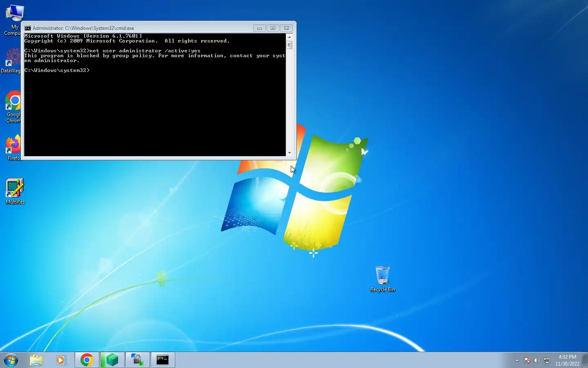Screen dimensions: 588x368
Task: Open Windows Explorer from the taskbar
Action: 36,360
